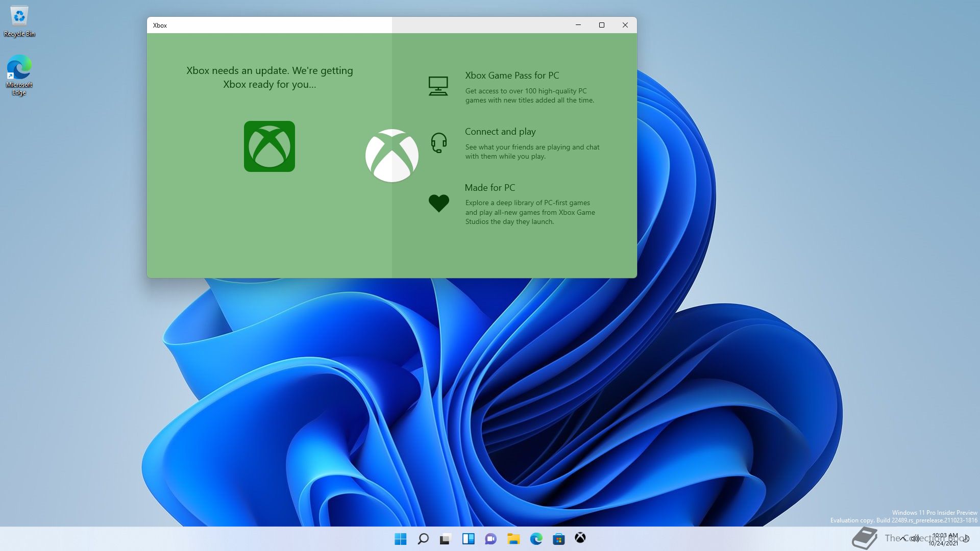Open Task View from taskbar
980x551 pixels.
point(446,539)
